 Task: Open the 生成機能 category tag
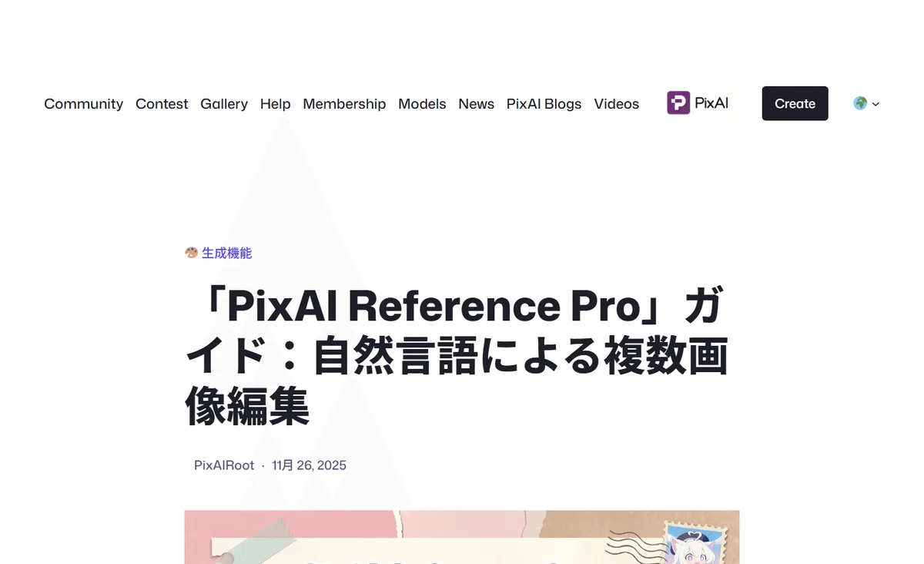pyautogui.click(x=226, y=253)
